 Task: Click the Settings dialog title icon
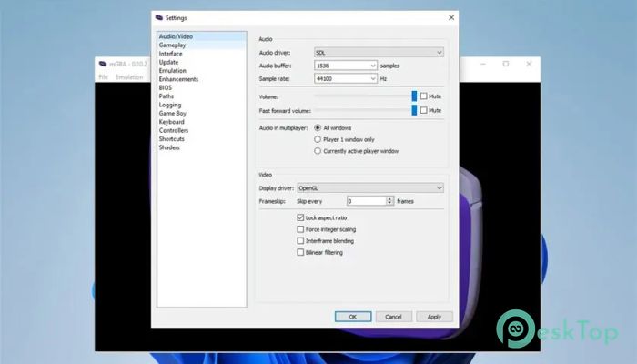click(x=159, y=18)
